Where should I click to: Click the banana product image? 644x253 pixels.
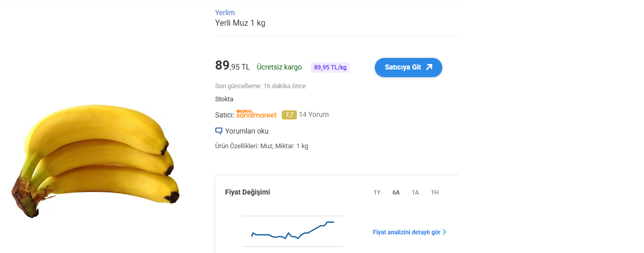tap(96, 161)
